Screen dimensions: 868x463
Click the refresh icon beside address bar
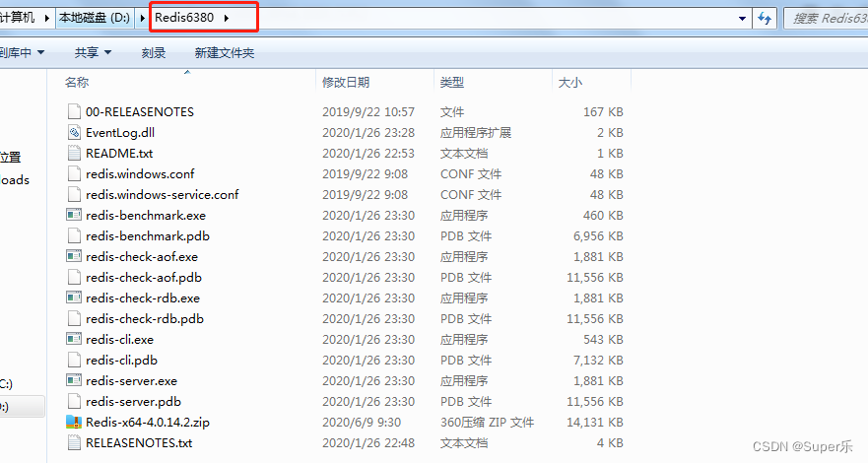765,19
